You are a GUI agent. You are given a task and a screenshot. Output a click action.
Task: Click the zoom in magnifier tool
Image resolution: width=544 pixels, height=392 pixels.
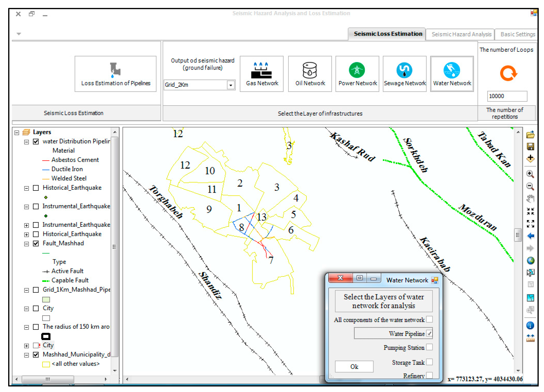[530, 174]
